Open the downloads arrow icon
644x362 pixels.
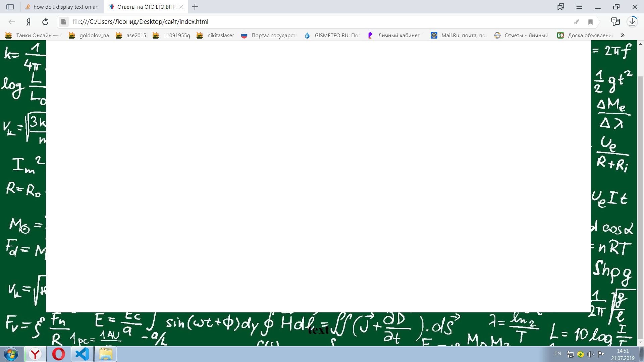pos(632,22)
